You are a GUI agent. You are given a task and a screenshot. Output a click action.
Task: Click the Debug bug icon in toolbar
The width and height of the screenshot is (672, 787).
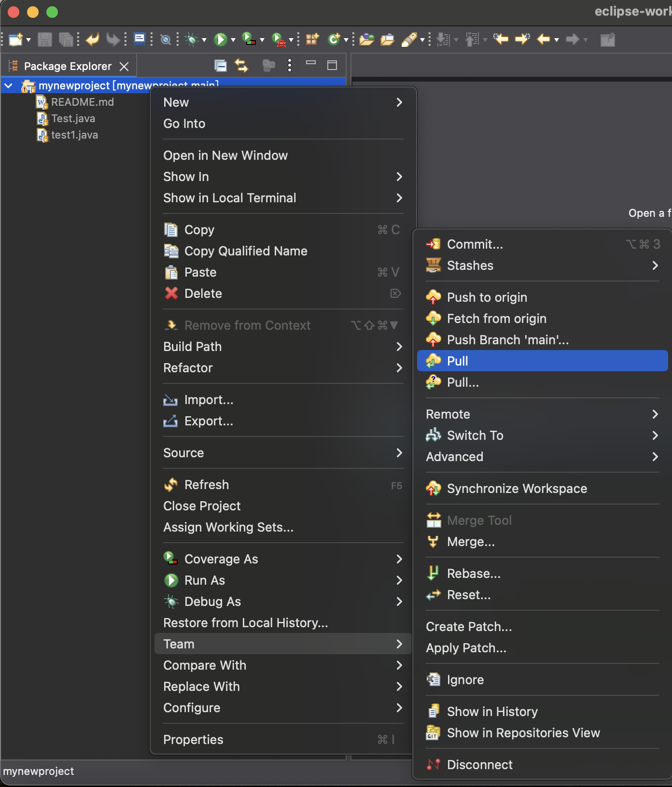[x=192, y=40]
